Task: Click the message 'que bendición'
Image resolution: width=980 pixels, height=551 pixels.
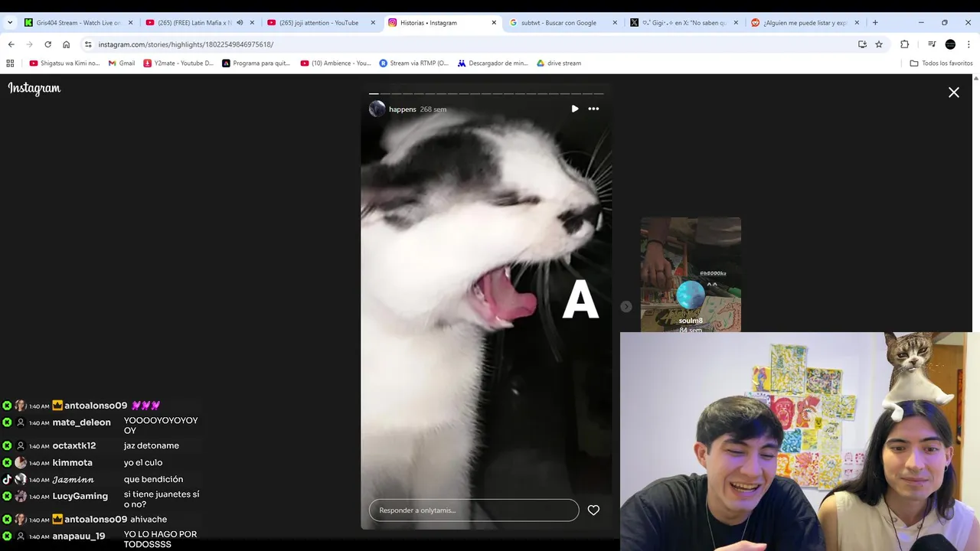Action: coord(153,479)
